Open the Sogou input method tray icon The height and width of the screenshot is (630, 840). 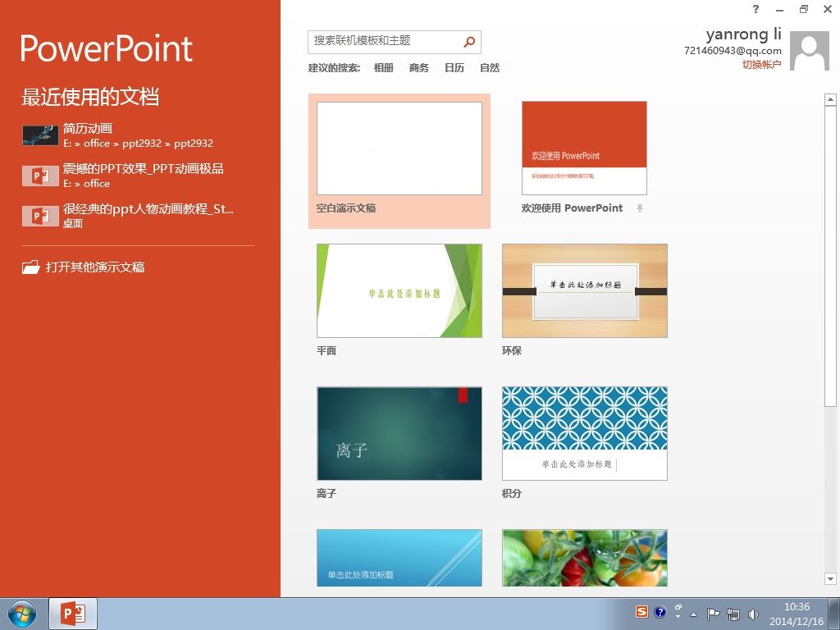(641, 612)
